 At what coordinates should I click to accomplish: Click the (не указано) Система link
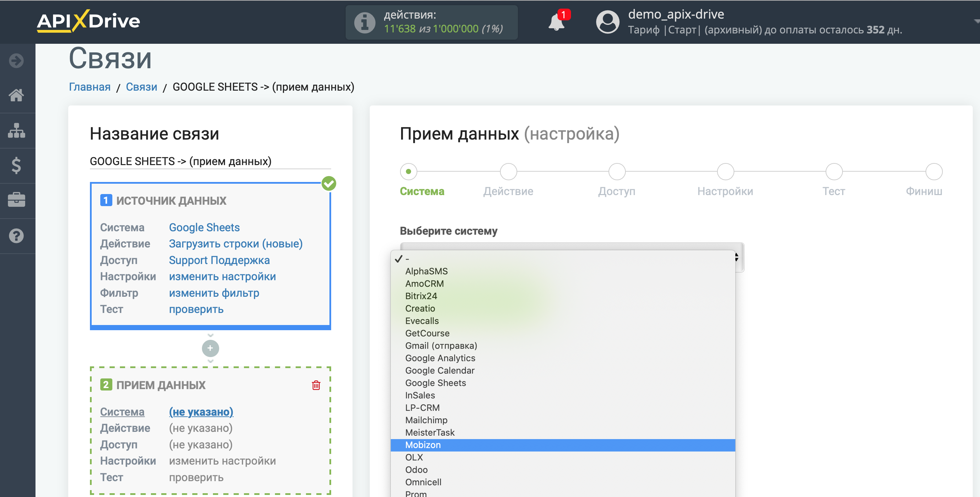point(201,412)
